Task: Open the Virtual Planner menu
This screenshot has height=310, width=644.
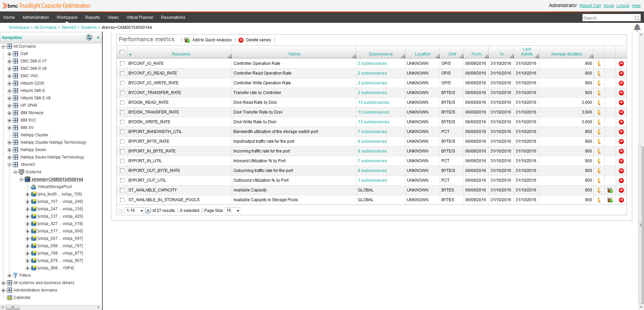Action: click(140, 17)
